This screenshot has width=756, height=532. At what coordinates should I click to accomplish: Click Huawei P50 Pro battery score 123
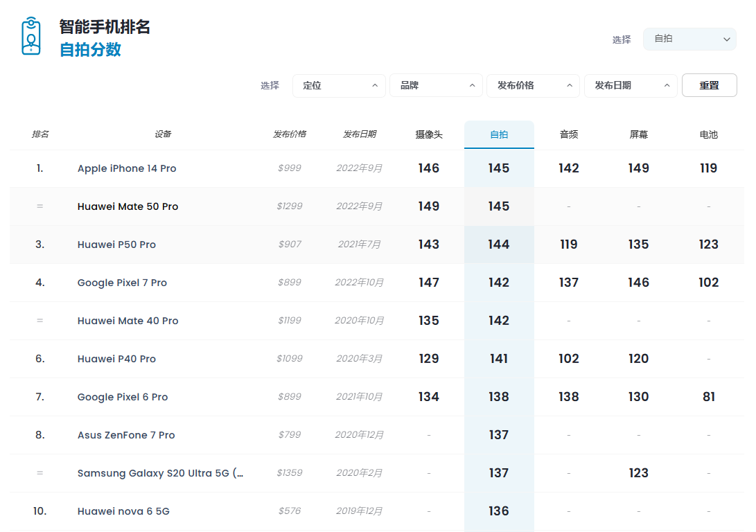point(709,245)
